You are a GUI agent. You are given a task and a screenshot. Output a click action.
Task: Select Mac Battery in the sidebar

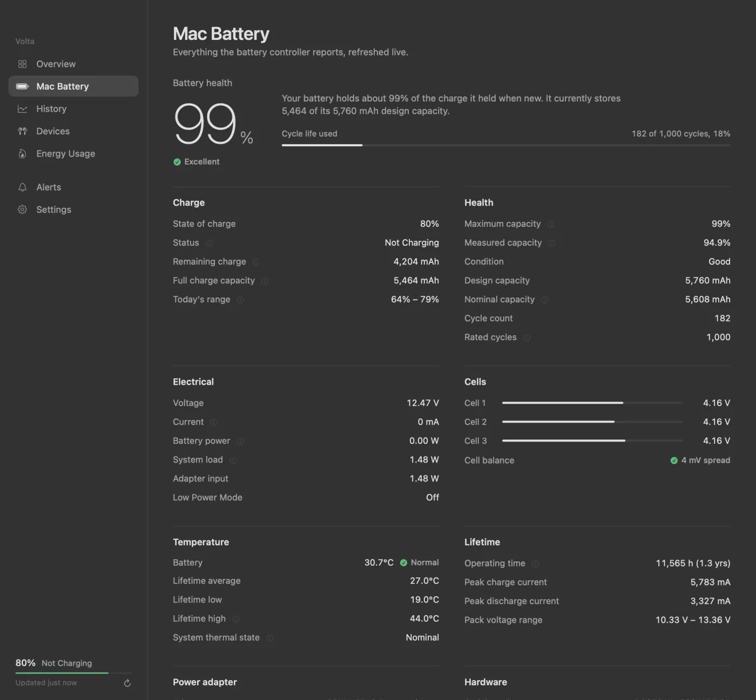pos(73,86)
